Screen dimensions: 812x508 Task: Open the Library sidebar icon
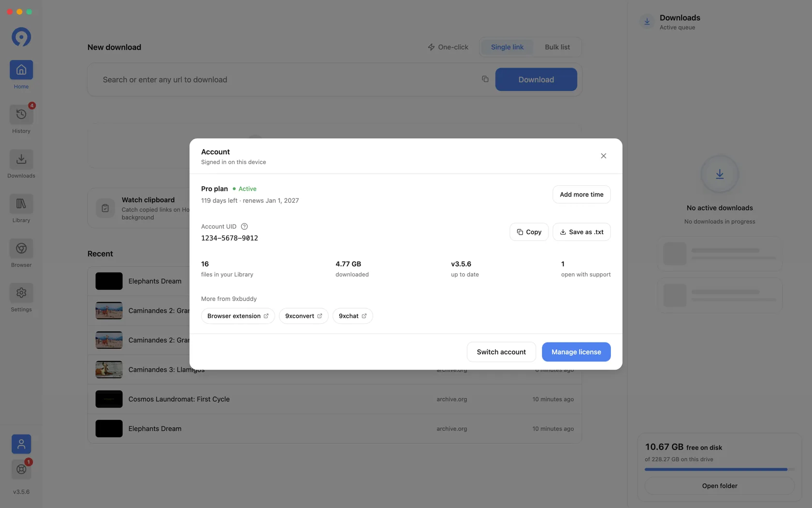[21, 204]
